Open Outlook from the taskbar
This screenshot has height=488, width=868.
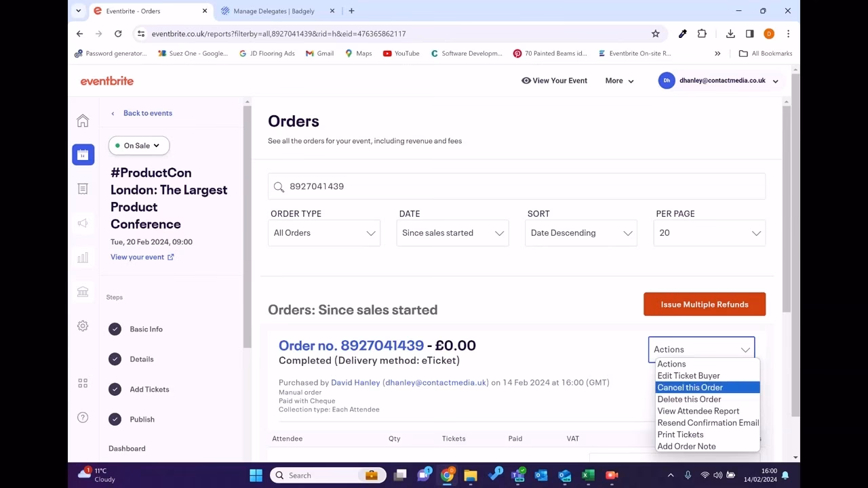(541, 475)
